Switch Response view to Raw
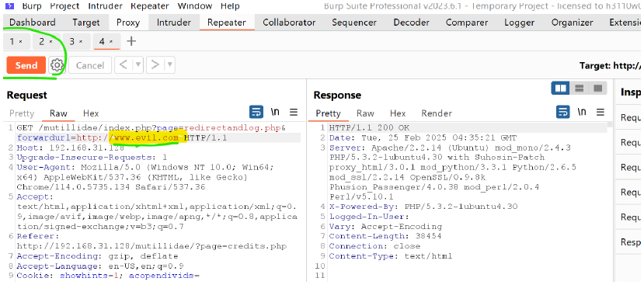The width and height of the screenshot is (644, 285). 365,113
